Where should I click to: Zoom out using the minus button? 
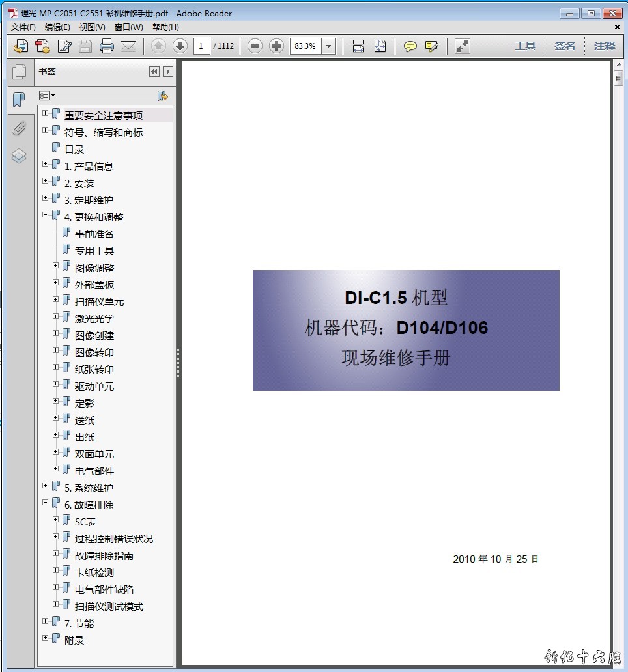point(255,46)
